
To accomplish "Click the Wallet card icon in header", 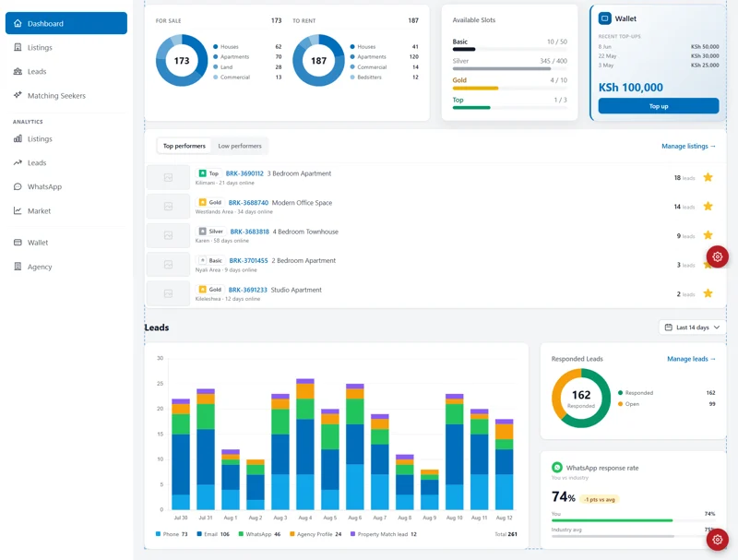I will [605, 18].
